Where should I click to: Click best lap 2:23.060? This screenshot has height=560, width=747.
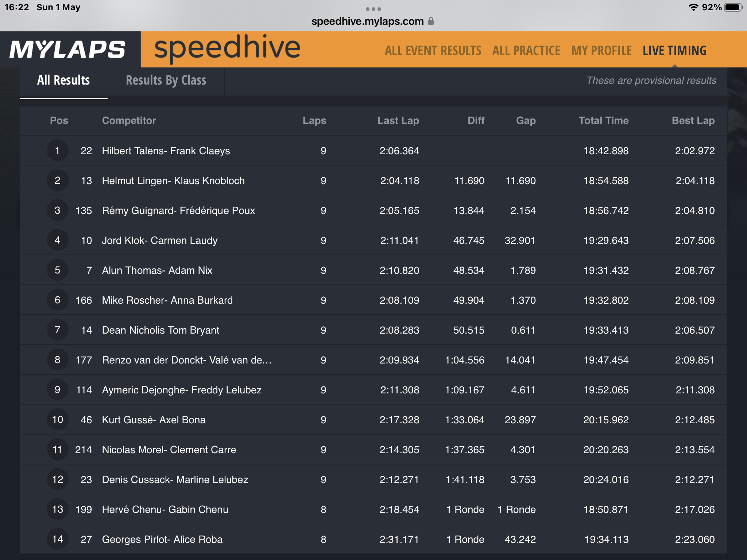pos(695,539)
